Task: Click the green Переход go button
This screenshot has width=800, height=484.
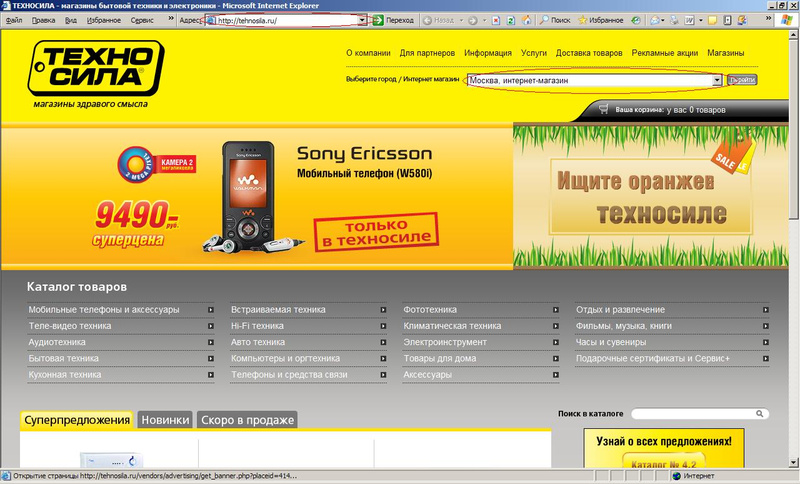Action: pos(393,20)
